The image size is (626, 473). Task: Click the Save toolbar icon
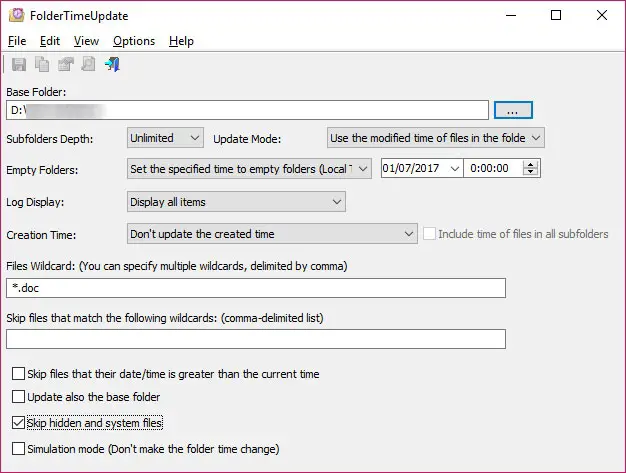pyautogui.click(x=19, y=64)
